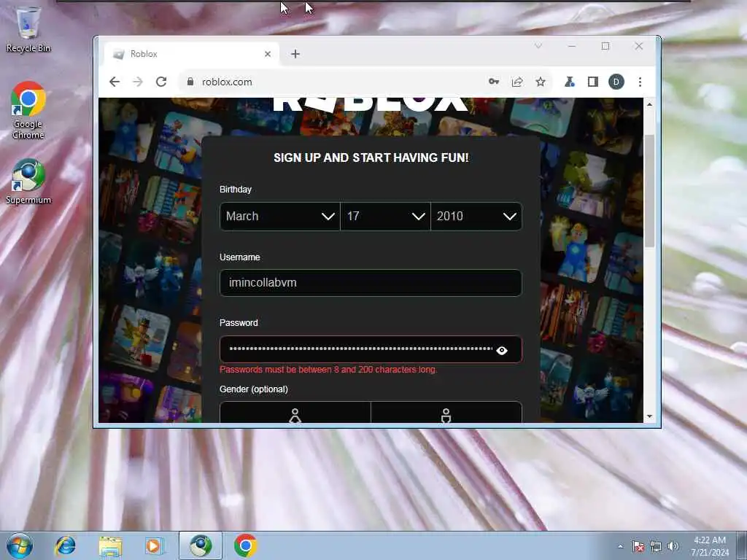Image resolution: width=747 pixels, height=560 pixels.
Task: Click the 'Gender (optional)' label
Action: click(x=253, y=389)
